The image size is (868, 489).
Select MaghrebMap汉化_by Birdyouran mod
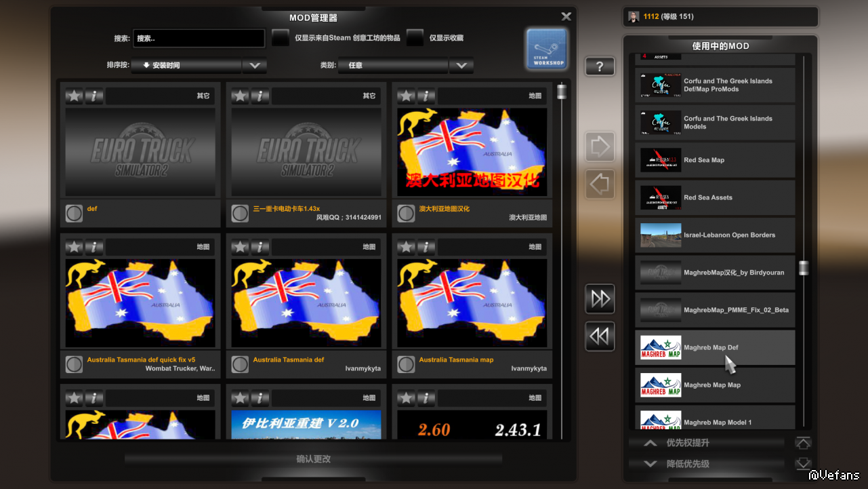pos(715,273)
